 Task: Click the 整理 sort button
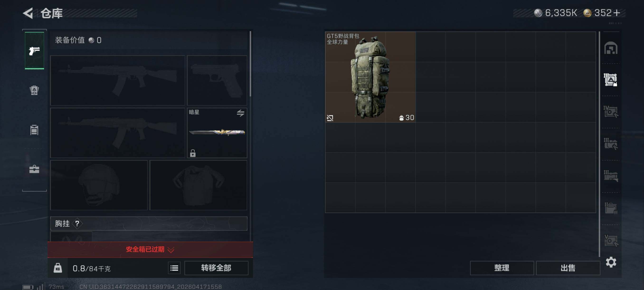502,268
